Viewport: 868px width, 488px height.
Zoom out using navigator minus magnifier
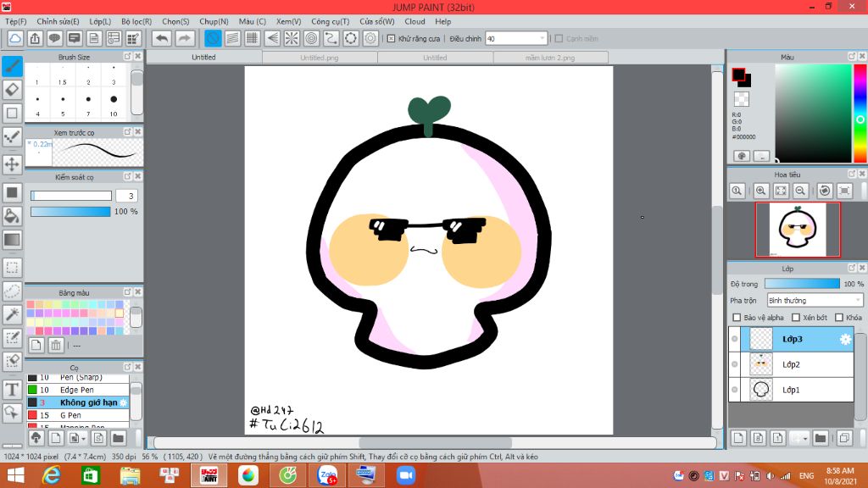(800, 191)
